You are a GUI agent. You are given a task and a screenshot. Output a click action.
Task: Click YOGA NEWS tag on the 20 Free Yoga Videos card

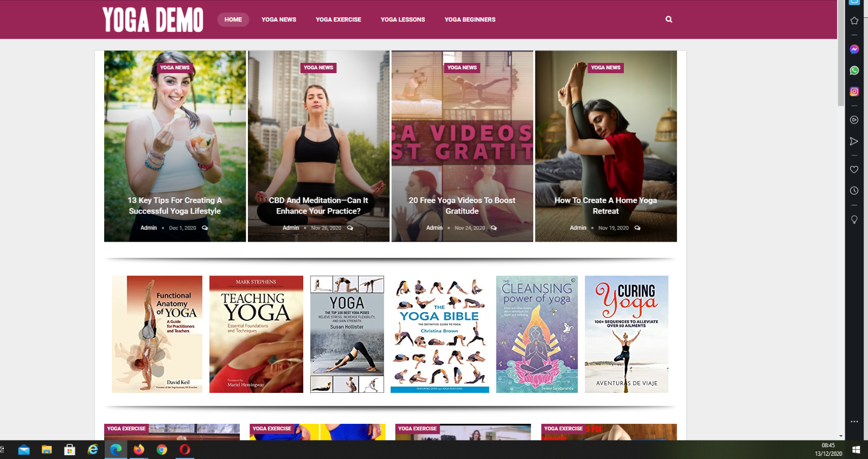pyautogui.click(x=462, y=68)
